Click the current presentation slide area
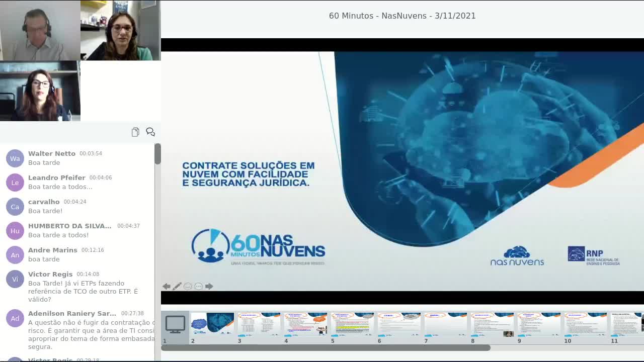644x362 pixels. coord(403,171)
